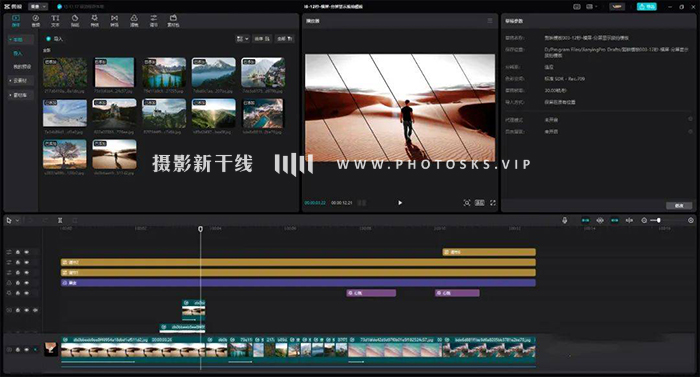The height and width of the screenshot is (377, 700).
Task: Select the split clip tool in timeline toolbar
Action: tap(60, 220)
